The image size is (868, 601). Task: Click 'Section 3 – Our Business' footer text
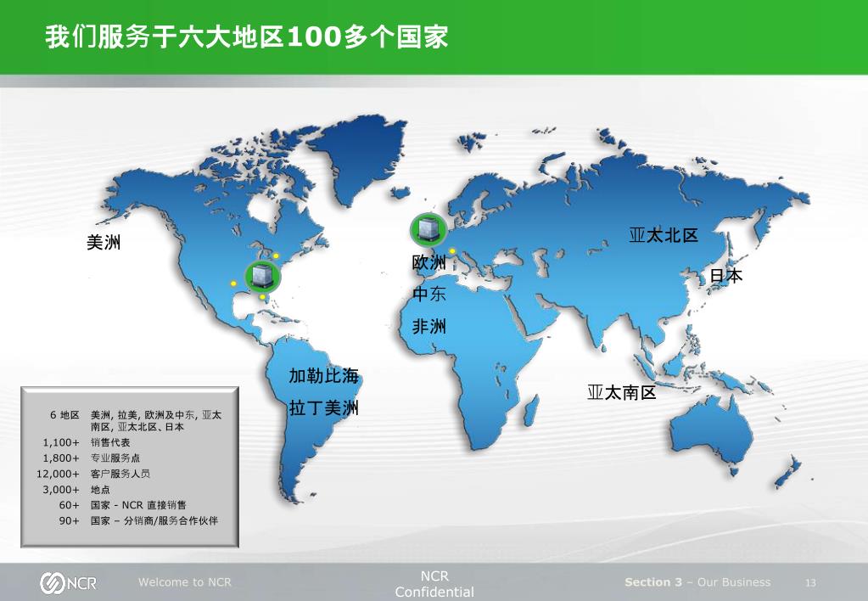(697, 582)
